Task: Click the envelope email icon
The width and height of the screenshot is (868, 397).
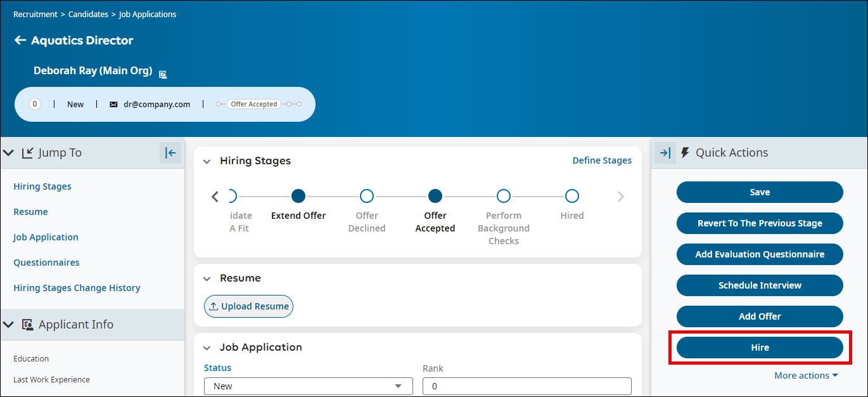Action: coord(113,104)
